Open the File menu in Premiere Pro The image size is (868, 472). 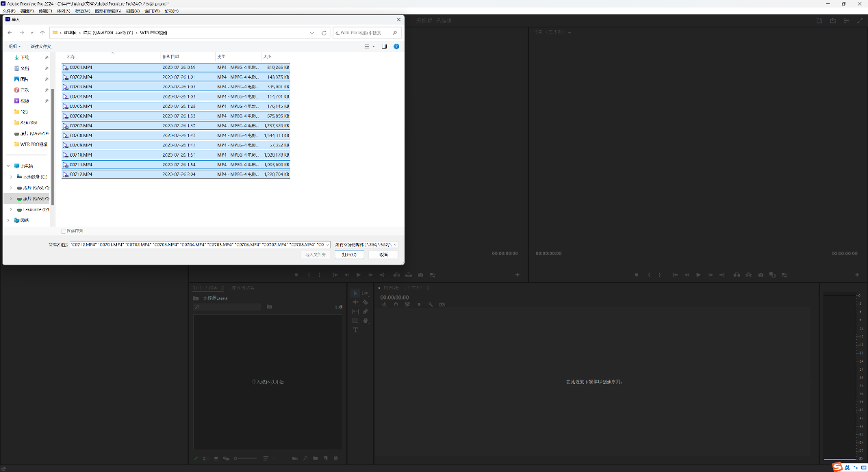8,11
